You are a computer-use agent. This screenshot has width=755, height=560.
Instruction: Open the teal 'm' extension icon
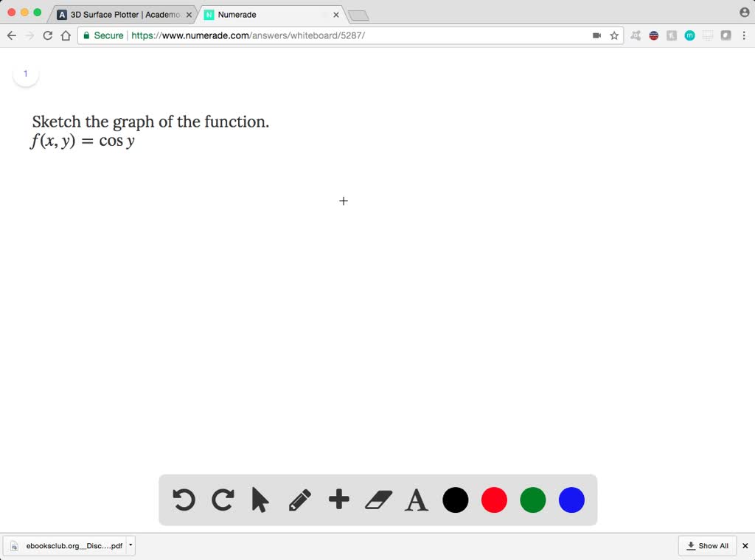point(689,35)
